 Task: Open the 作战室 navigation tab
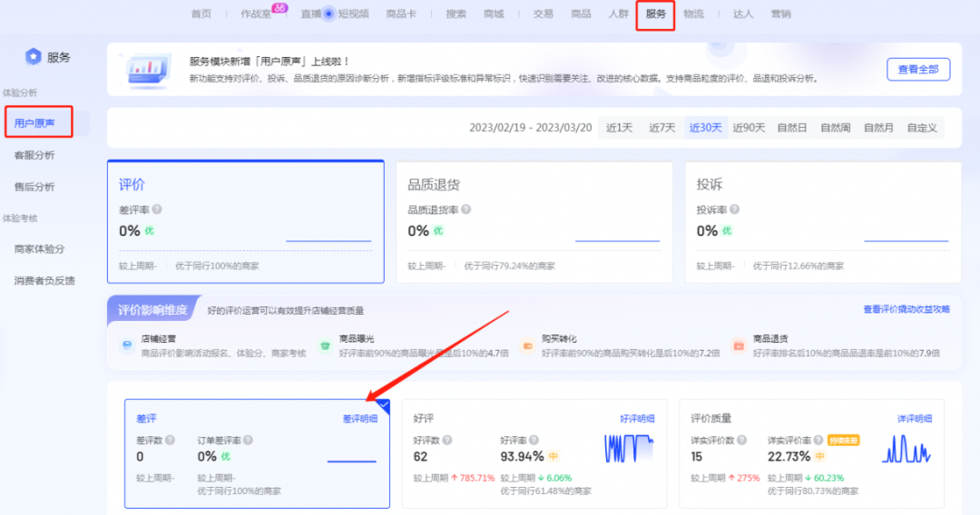(x=256, y=14)
